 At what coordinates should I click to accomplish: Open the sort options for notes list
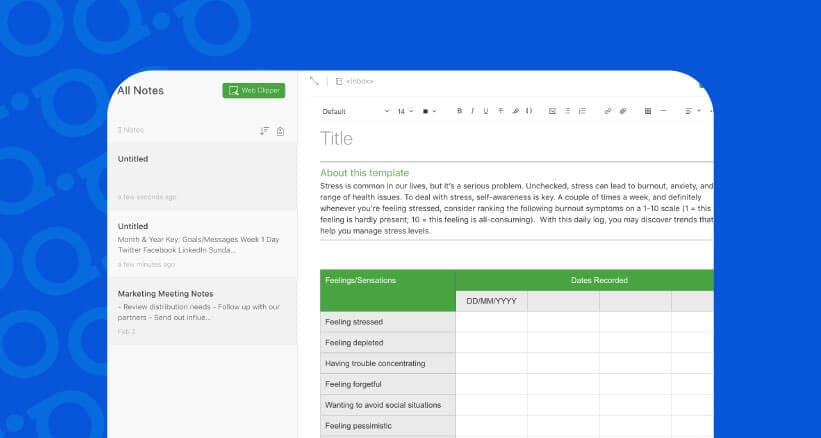click(264, 131)
